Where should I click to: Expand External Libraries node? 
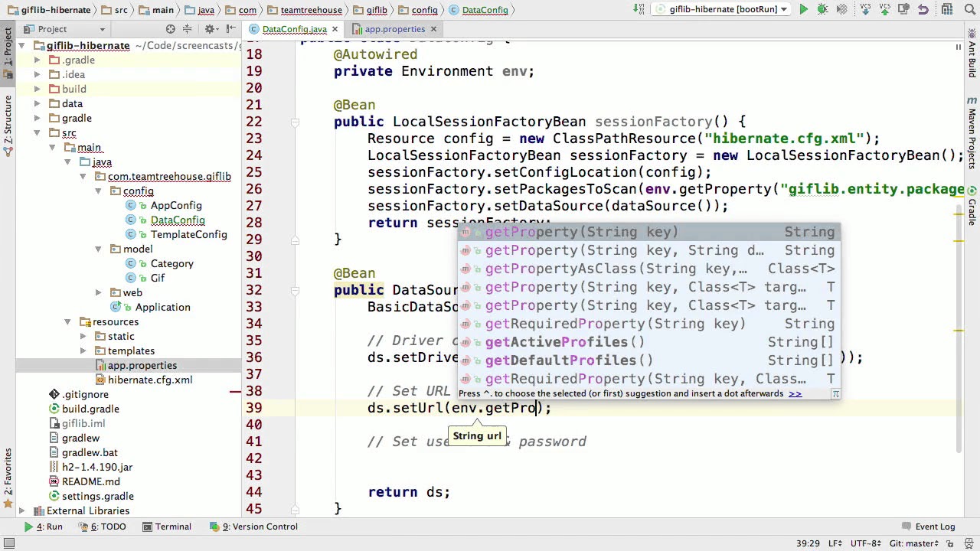[21, 510]
